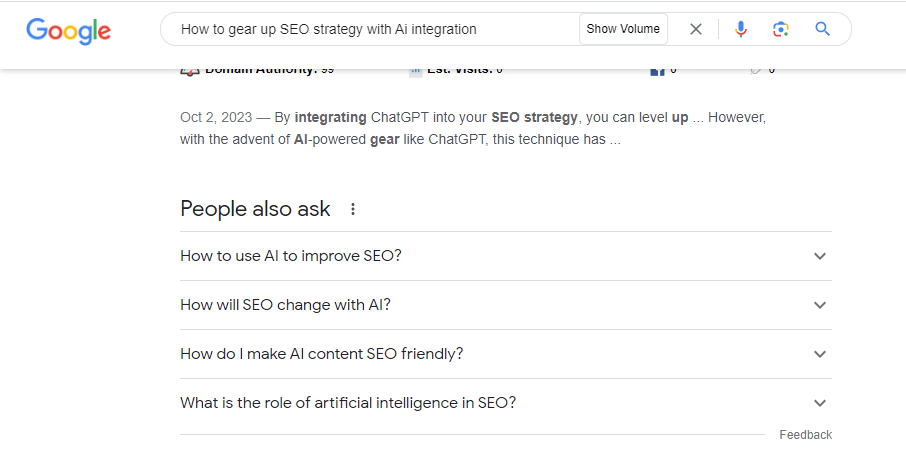Select 'How do I make AI content SEO friendly?' text
Viewport: 906px width, 466px height.
(x=322, y=354)
